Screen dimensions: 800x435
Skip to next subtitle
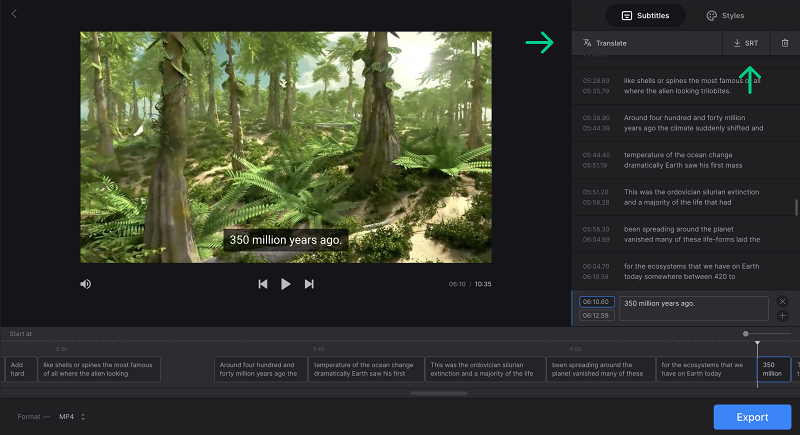pos(309,284)
